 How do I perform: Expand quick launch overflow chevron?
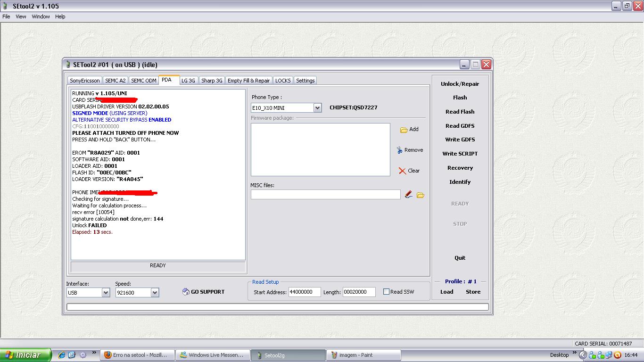[94, 353]
